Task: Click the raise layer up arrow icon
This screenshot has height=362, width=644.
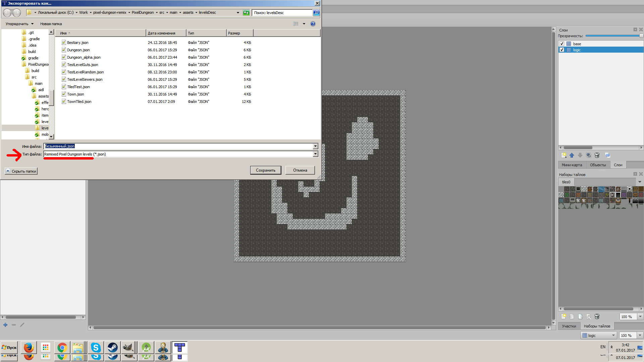Action: tap(572, 155)
